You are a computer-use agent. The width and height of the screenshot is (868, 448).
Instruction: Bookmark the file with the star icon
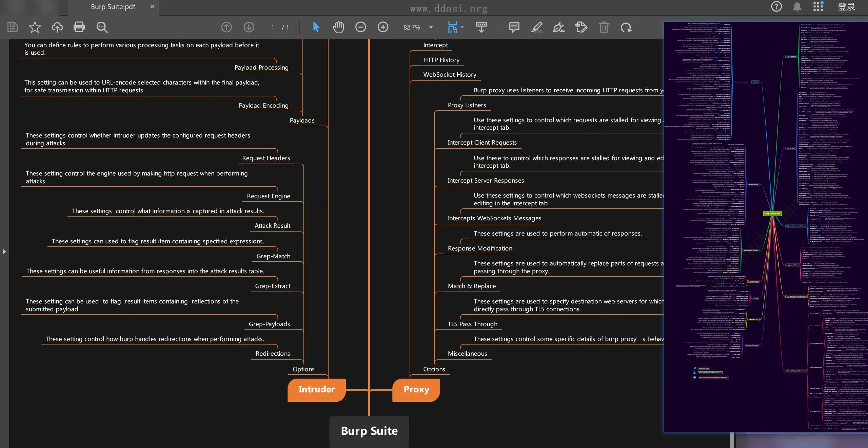tap(35, 27)
